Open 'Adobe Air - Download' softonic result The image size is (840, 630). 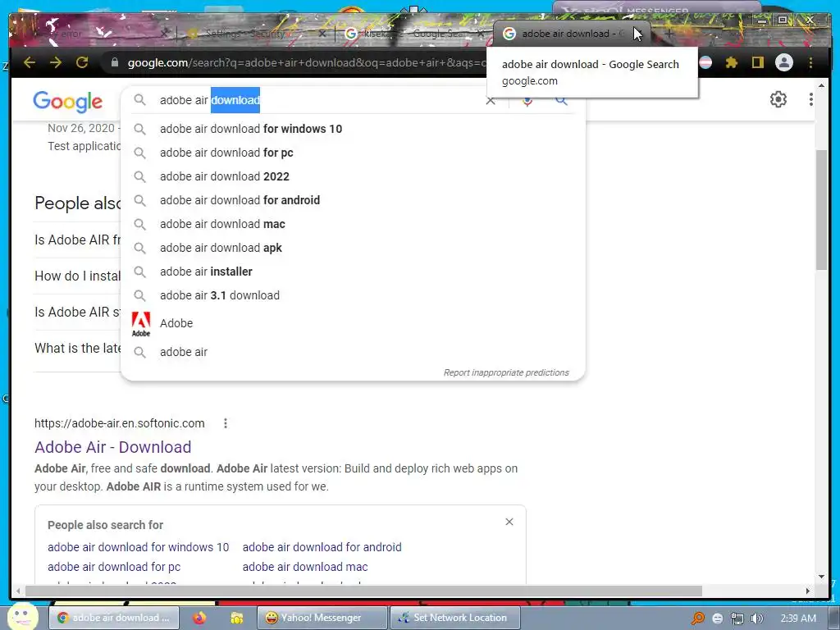point(112,447)
